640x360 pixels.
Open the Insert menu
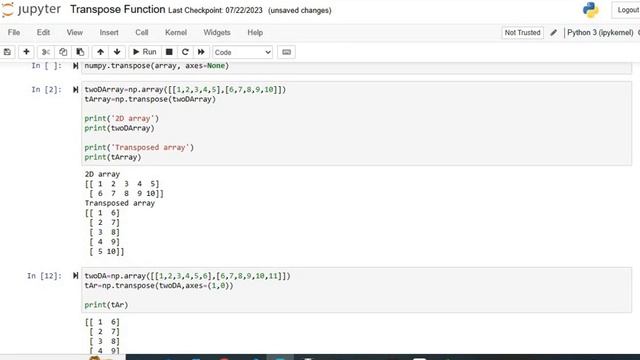coord(109,33)
